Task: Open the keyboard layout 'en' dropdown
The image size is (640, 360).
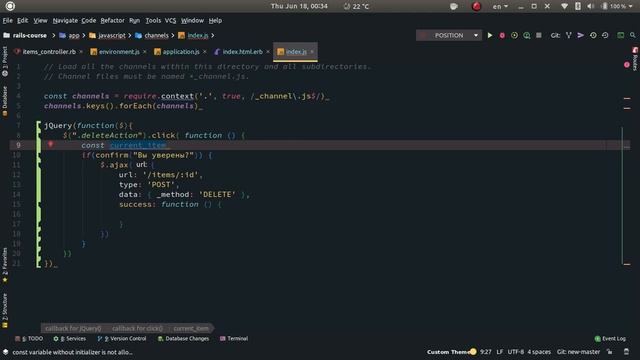Action: coord(500,6)
